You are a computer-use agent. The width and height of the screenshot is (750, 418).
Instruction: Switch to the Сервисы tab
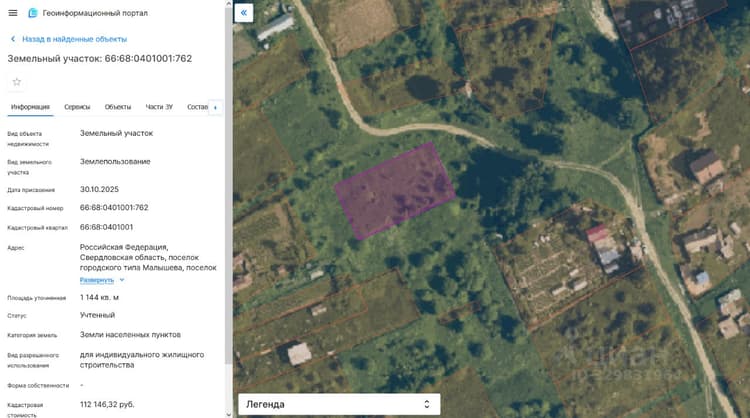[x=77, y=107]
